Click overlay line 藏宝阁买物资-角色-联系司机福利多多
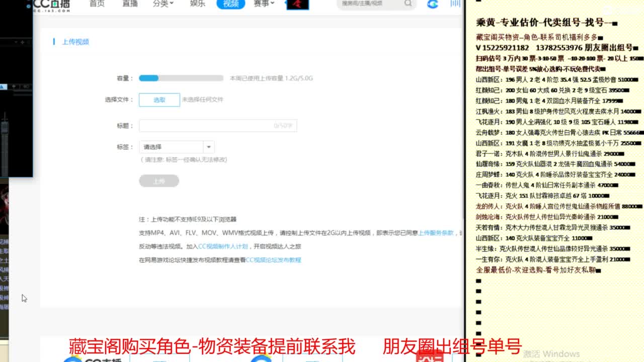The width and height of the screenshot is (644, 362). click(x=539, y=37)
